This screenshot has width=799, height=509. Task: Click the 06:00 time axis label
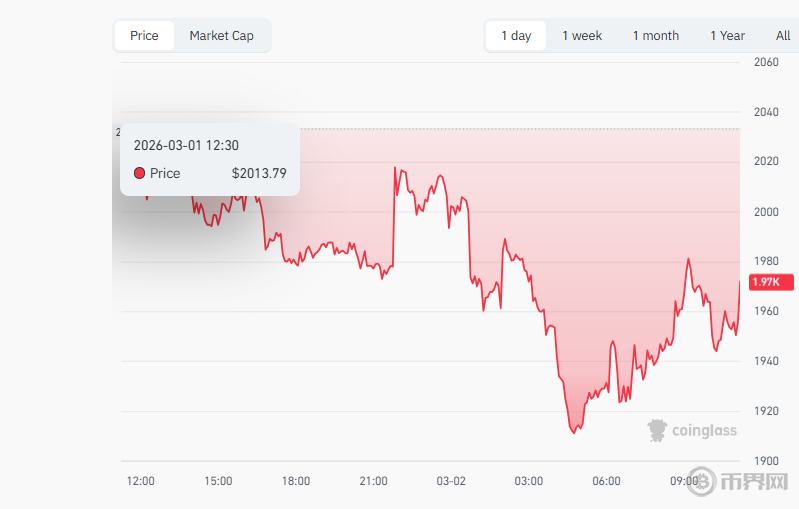coord(606,481)
